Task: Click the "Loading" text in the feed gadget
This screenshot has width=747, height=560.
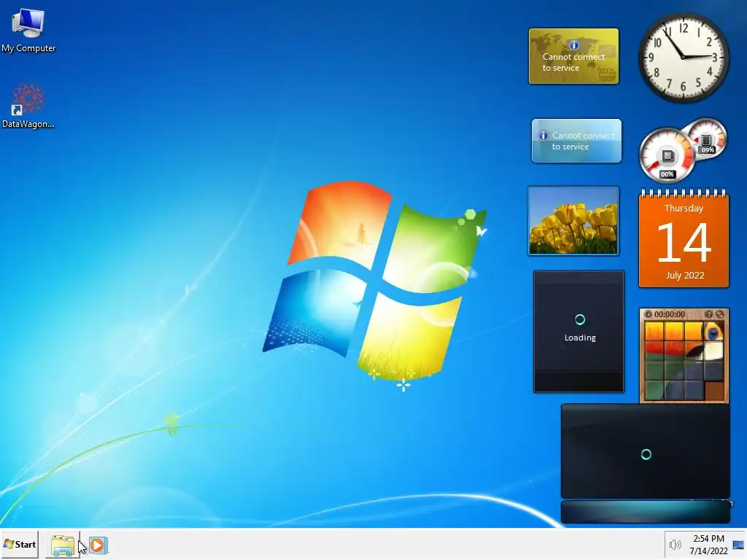Action: [x=580, y=338]
